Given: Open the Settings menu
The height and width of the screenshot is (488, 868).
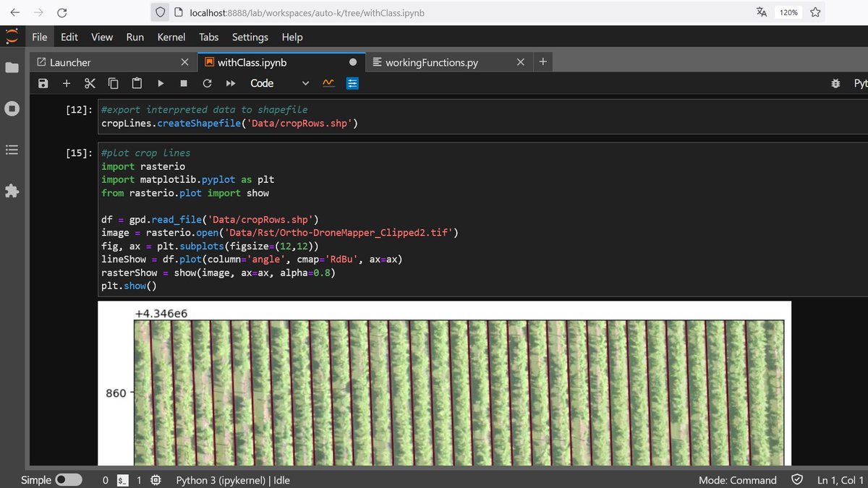Looking at the screenshot, I should click(x=250, y=37).
